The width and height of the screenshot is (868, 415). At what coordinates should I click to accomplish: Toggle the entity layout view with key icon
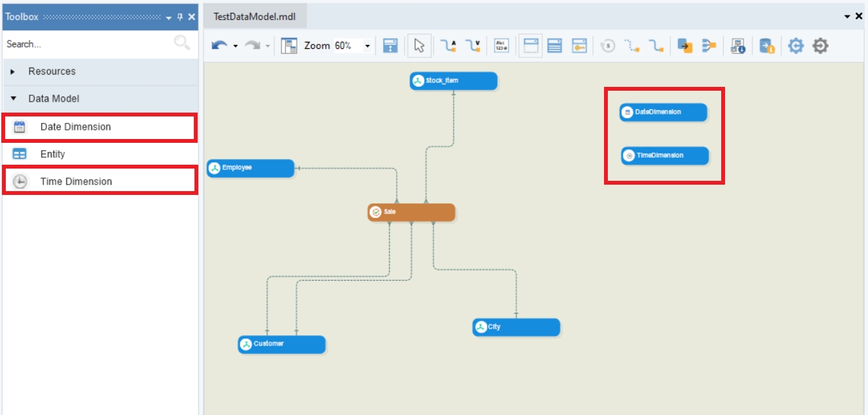click(580, 46)
